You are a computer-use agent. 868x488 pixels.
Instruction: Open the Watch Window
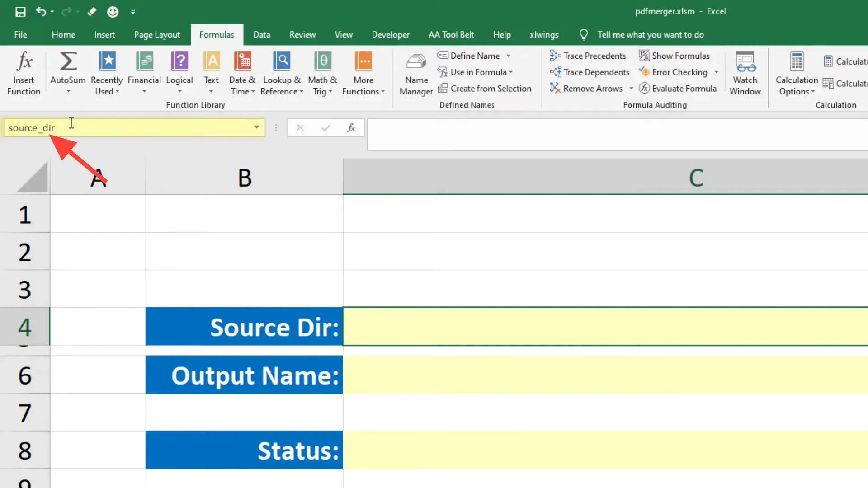(745, 73)
